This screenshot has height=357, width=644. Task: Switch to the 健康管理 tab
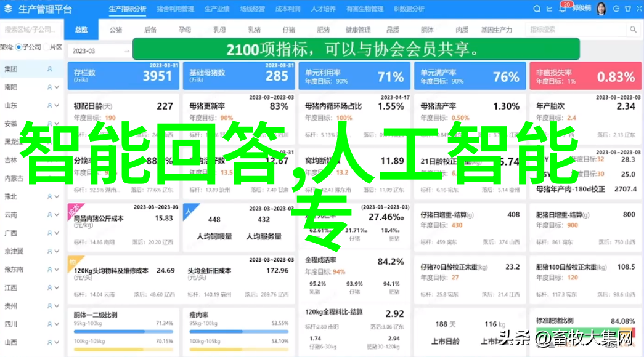(358, 30)
